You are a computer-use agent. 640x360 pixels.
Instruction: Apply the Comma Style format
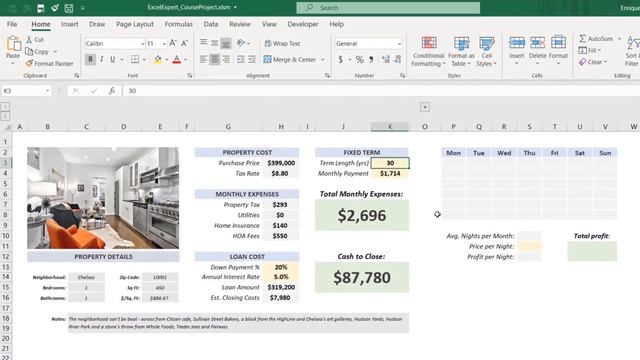tap(371, 60)
